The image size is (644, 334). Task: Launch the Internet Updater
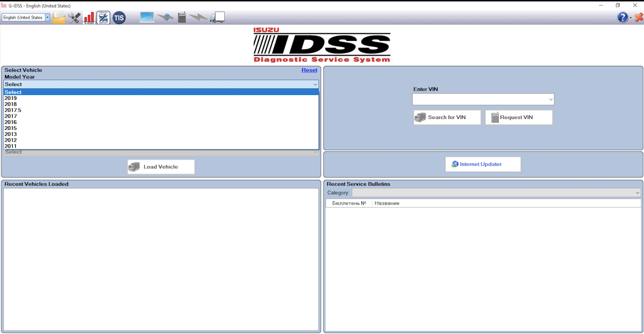[x=482, y=164]
